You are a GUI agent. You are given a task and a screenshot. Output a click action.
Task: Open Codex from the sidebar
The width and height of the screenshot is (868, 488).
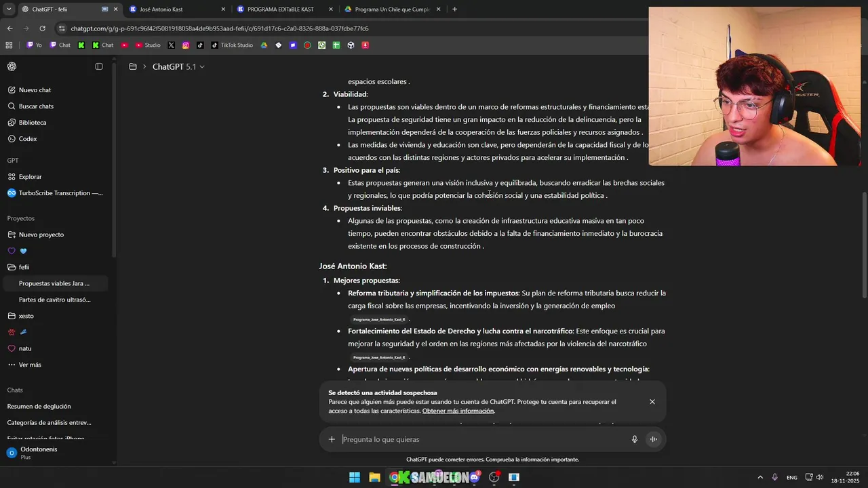[56, 139]
